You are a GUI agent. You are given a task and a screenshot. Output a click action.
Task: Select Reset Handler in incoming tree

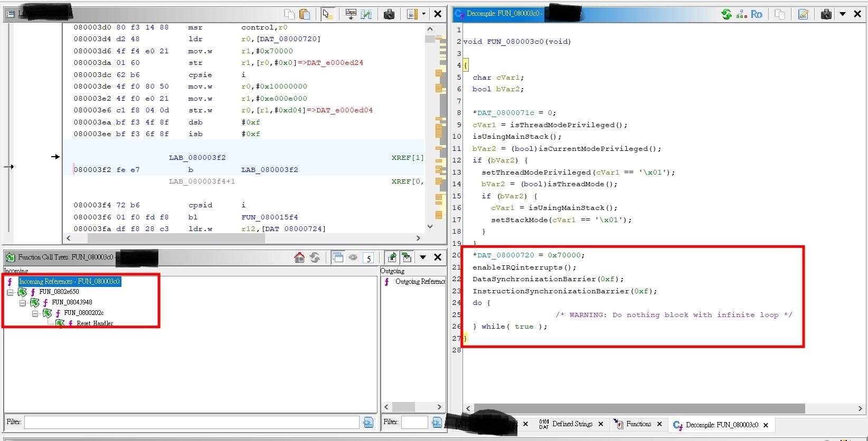click(x=95, y=323)
